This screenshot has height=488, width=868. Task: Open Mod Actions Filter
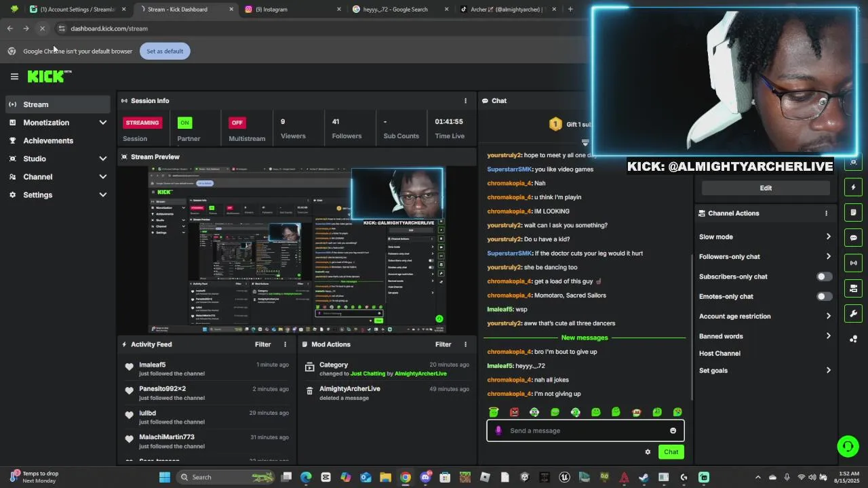click(443, 344)
